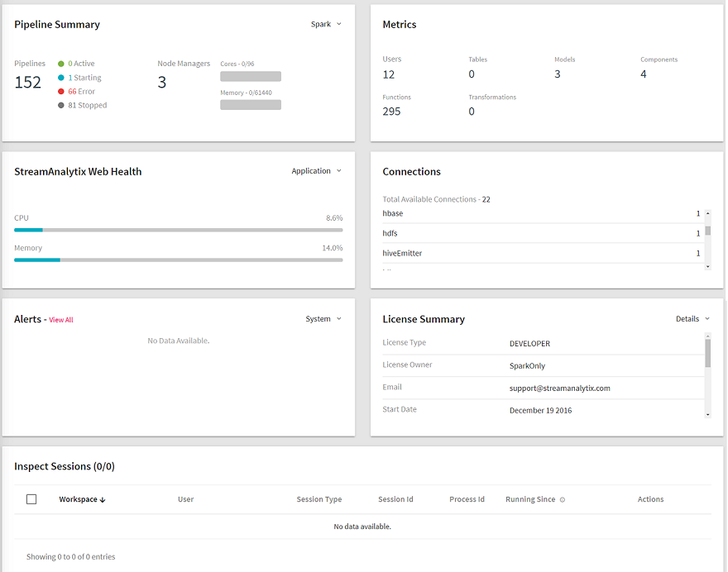Open the Application dropdown in Web Health
The width and height of the screenshot is (728, 572).
coord(316,171)
